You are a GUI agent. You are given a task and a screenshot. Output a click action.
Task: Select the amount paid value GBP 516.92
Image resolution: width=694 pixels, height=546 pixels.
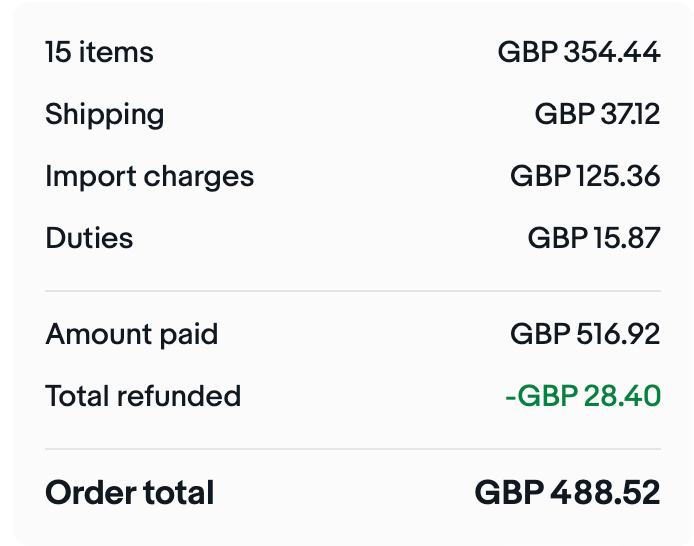[585, 333]
